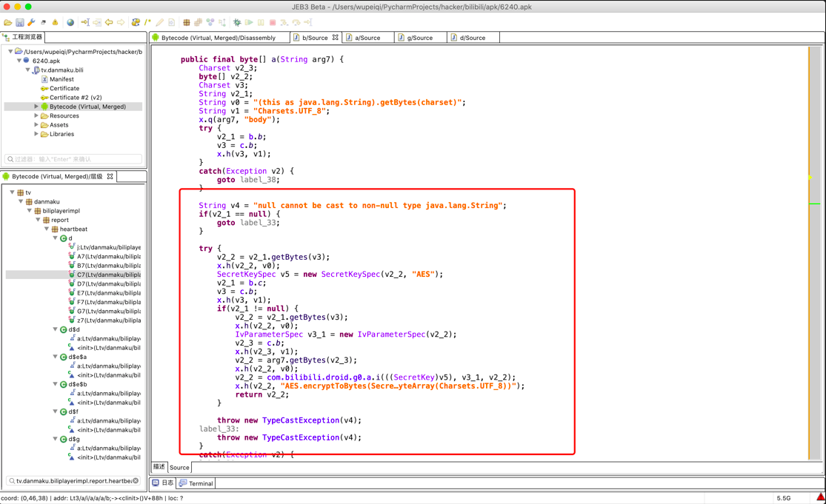Collapse the 6240.apk tree node

point(19,61)
